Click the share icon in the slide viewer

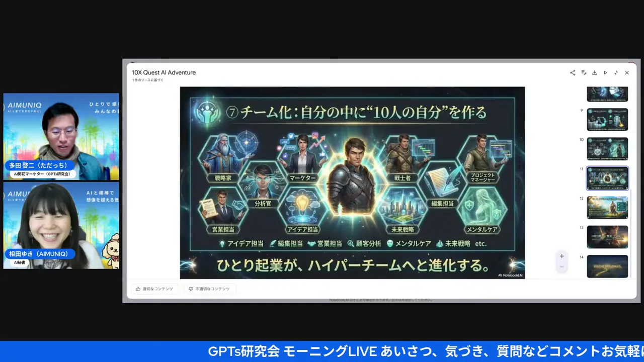[x=573, y=73]
